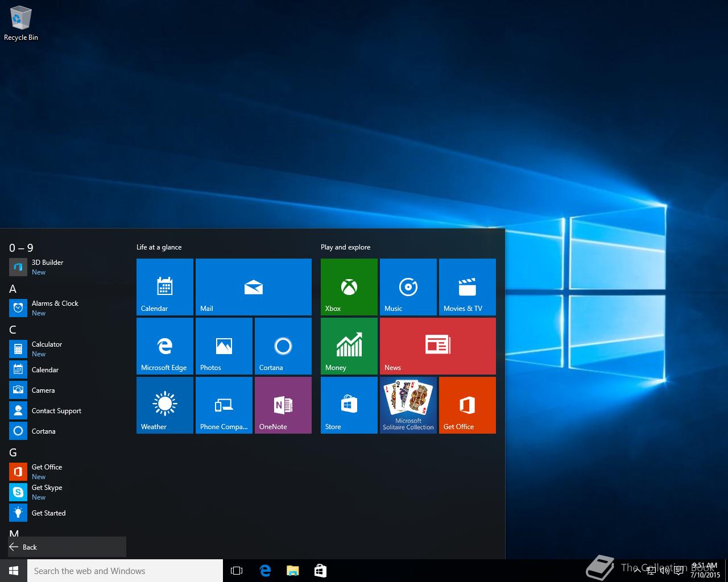Click the 0 – 9 letter header
The height and width of the screenshot is (582, 728).
coord(21,248)
